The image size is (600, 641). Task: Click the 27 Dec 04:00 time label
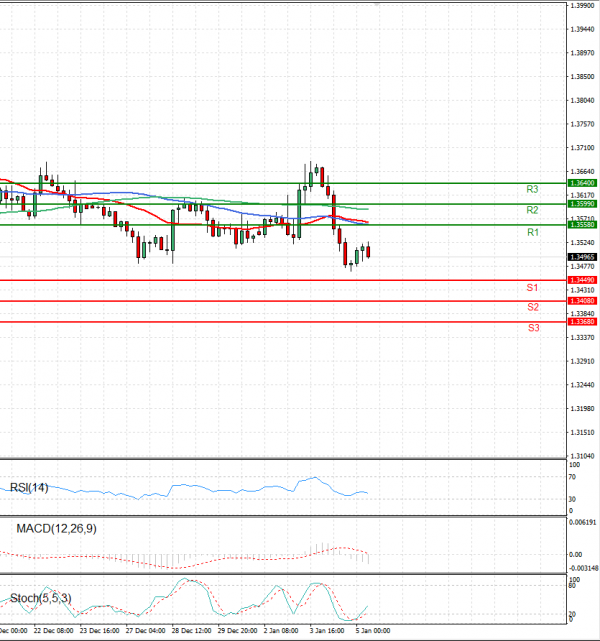click(146, 630)
